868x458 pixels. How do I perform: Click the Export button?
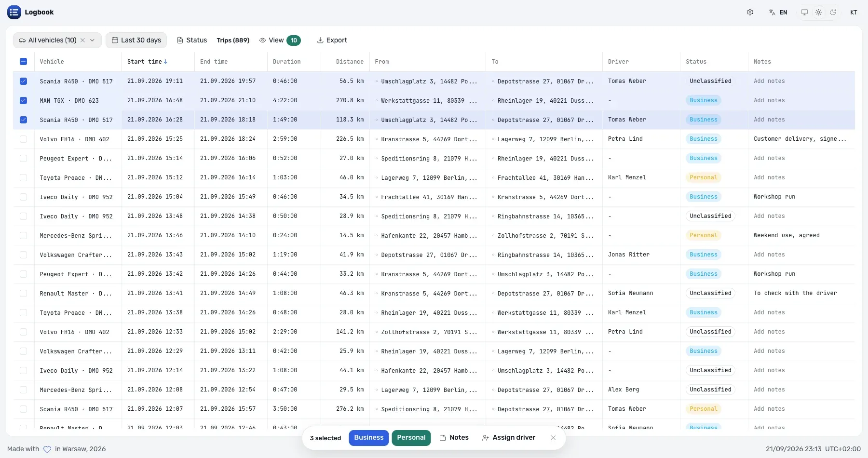[332, 40]
